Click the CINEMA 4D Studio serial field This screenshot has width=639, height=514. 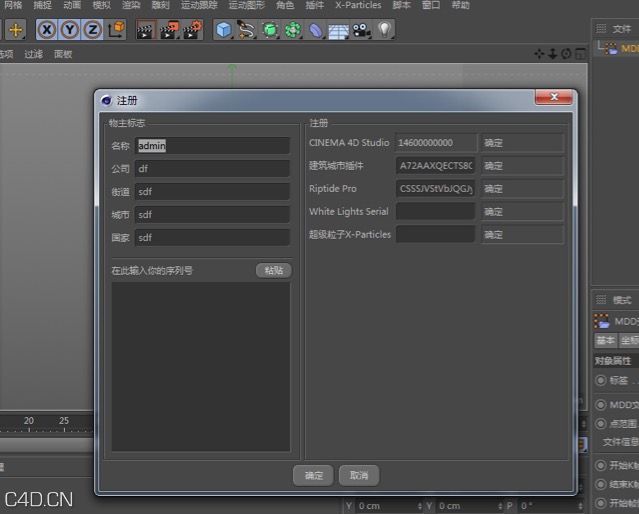(436, 143)
